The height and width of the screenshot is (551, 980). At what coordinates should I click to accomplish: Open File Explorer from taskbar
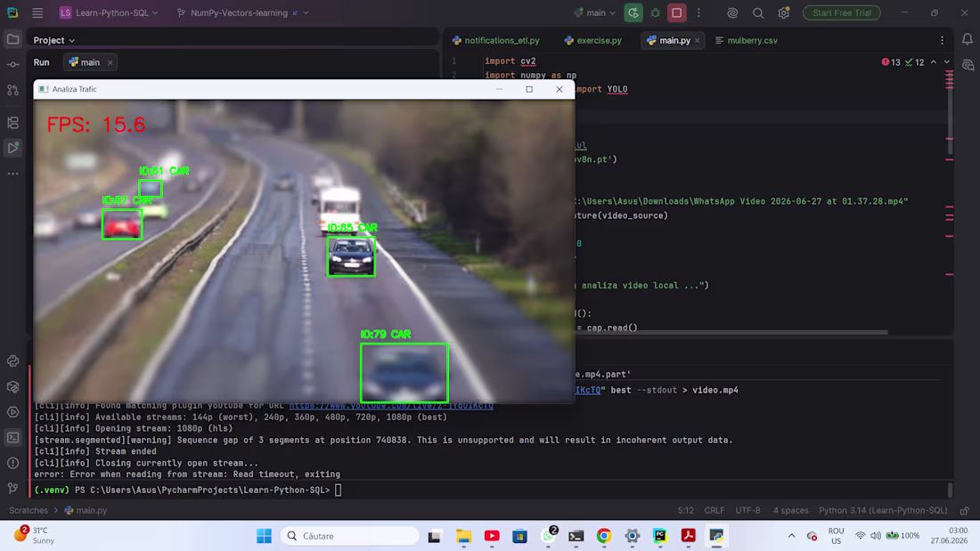tap(463, 536)
